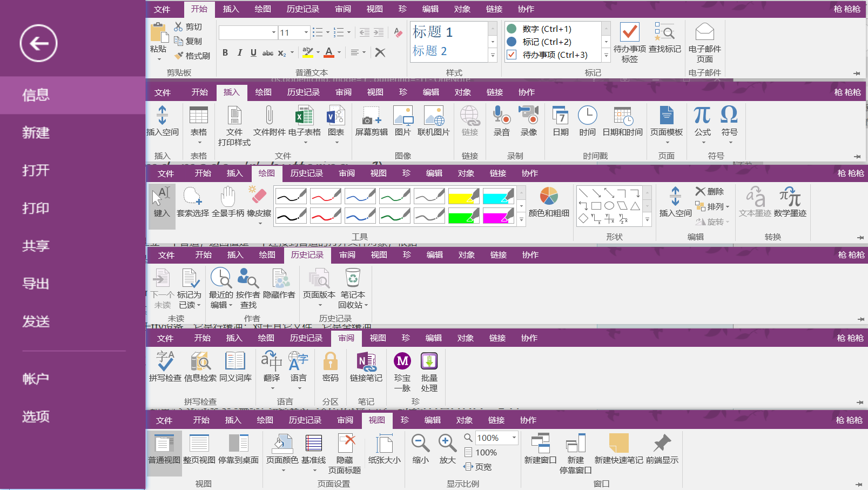
Task: Check the 待办事项 (Ctrl+3) tag checkbox
Action: click(511, 55)
